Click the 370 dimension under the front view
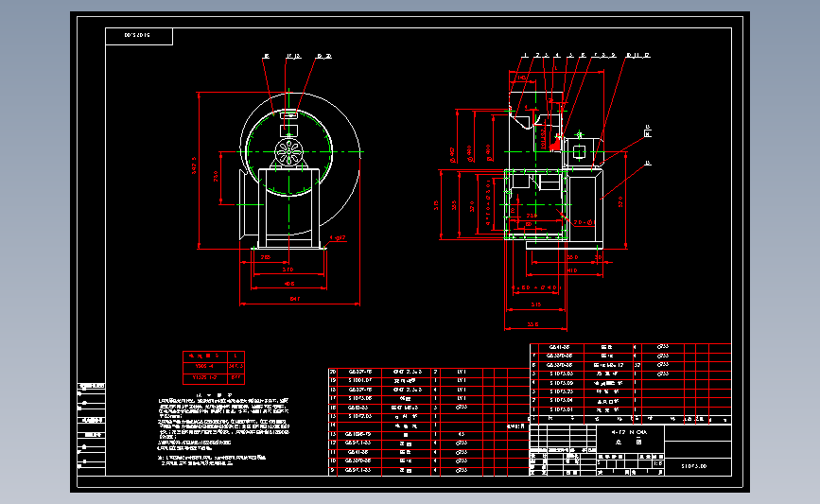Screen dimensions: 820x504 pyautogui.click(x=288, y=269)
